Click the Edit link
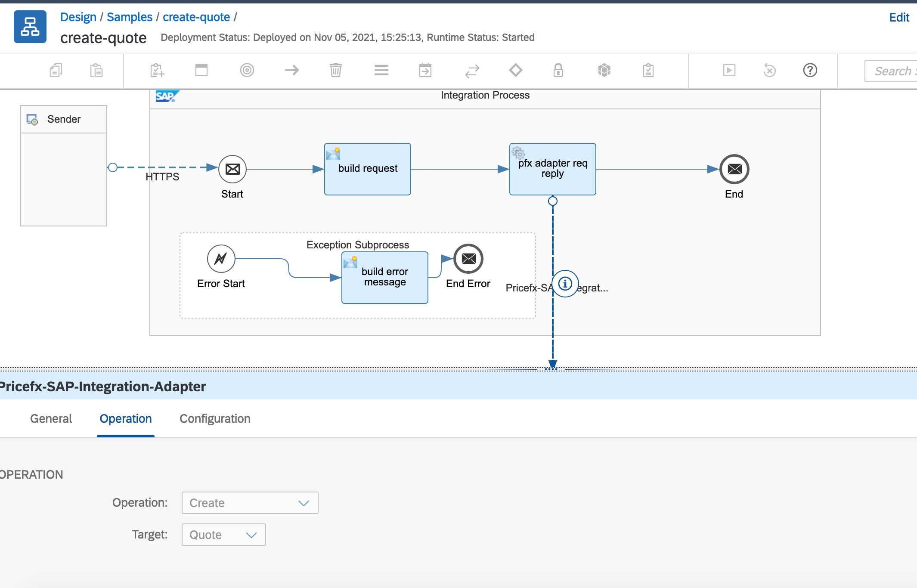This screenshot has height=588, width=917. [899, 17]
